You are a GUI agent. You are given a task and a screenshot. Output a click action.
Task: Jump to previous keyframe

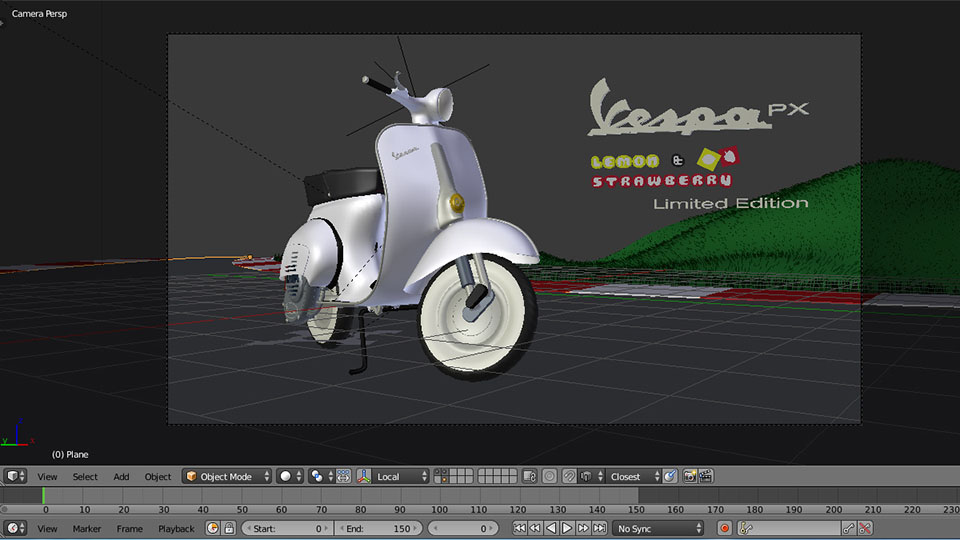tap(535, 528)
